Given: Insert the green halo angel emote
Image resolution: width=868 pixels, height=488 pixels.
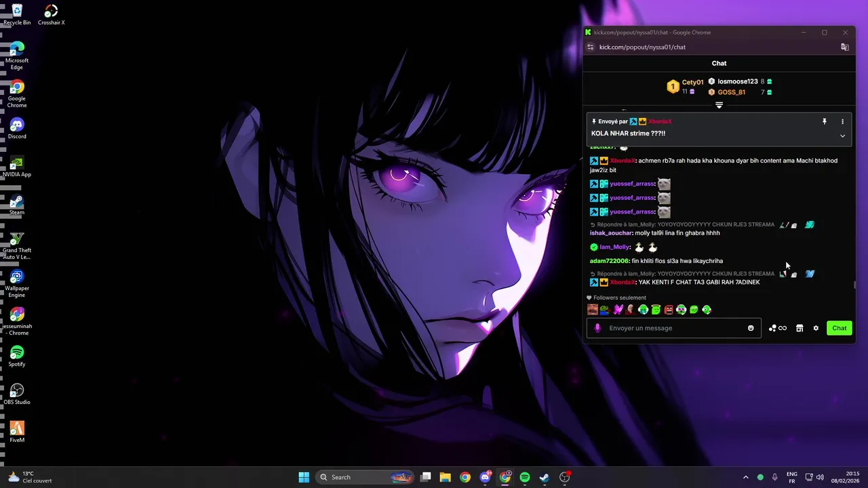Looking at the screenshot, I should 656,310.
